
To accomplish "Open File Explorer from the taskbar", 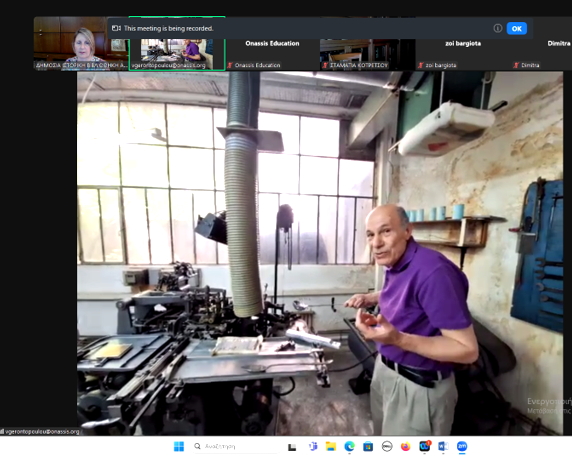I will (x=331, y=446).
